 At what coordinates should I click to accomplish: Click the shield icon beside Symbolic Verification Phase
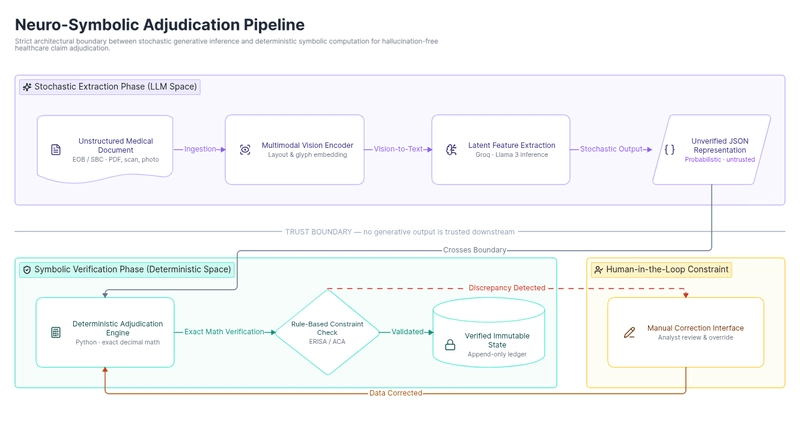tap(27, 270)
